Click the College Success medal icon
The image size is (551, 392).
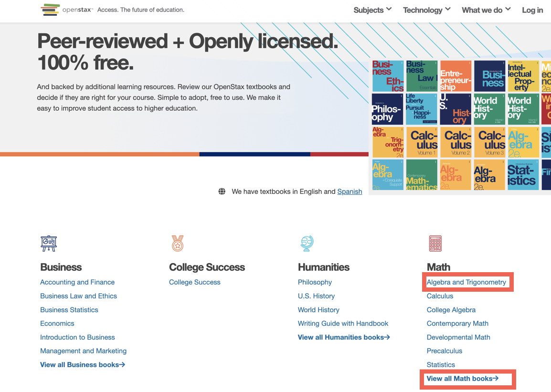click(178, 244)
